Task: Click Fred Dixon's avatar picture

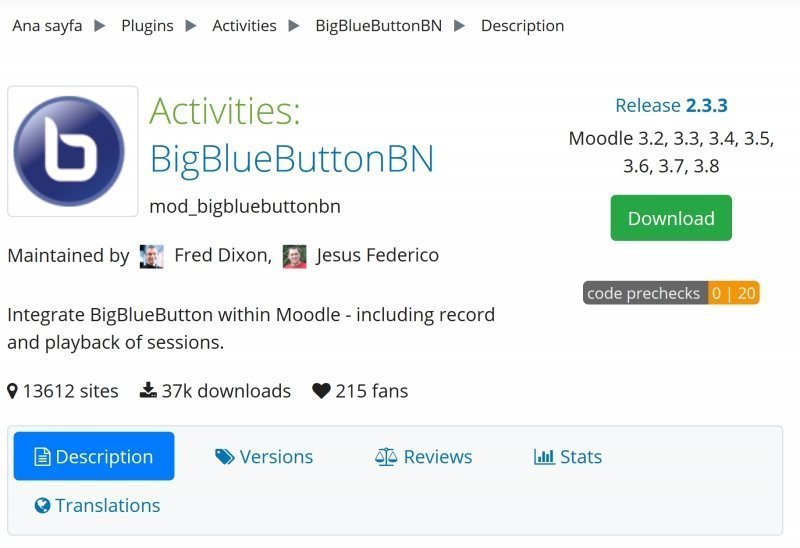Action: (151, 256)
